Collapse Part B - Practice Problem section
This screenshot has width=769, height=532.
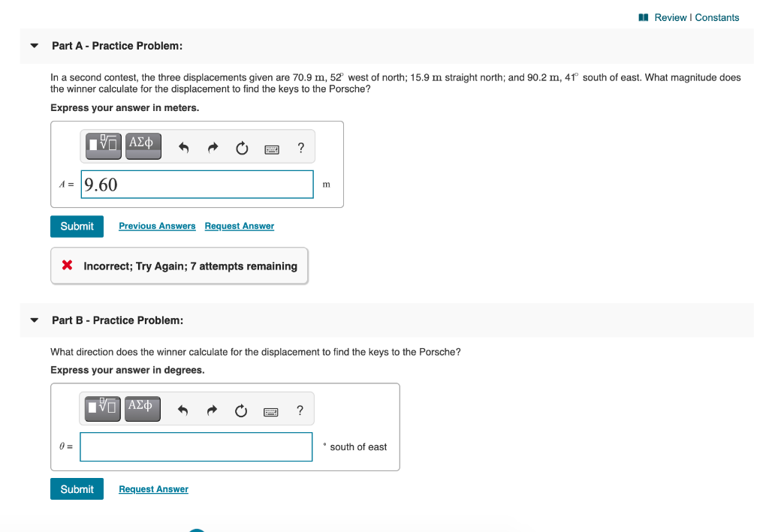(x=34, y=320)
